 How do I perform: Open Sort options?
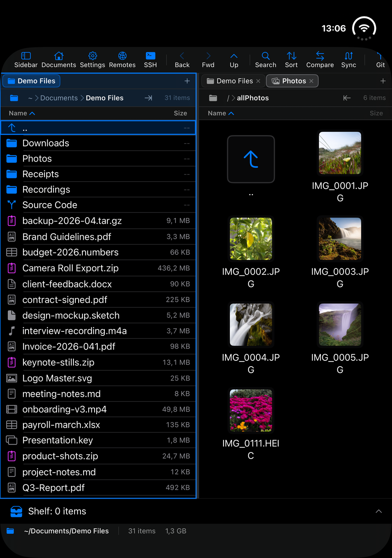pos(291,60)
